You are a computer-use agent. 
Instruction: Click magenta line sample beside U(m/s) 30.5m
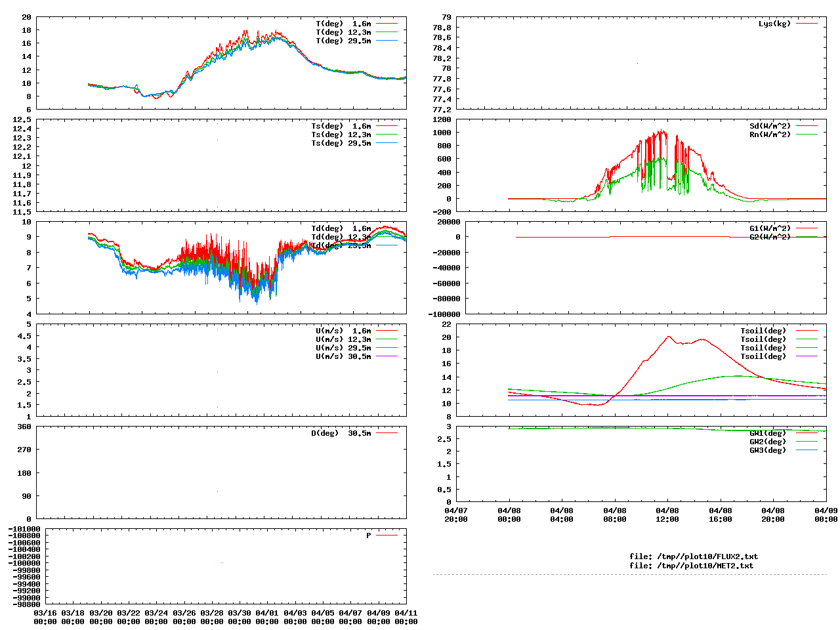[387, 356]
